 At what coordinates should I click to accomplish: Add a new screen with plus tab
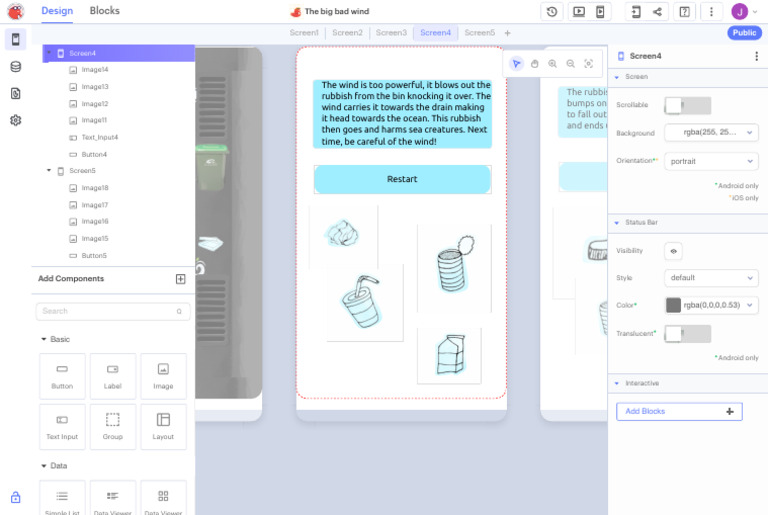(507, 33)
